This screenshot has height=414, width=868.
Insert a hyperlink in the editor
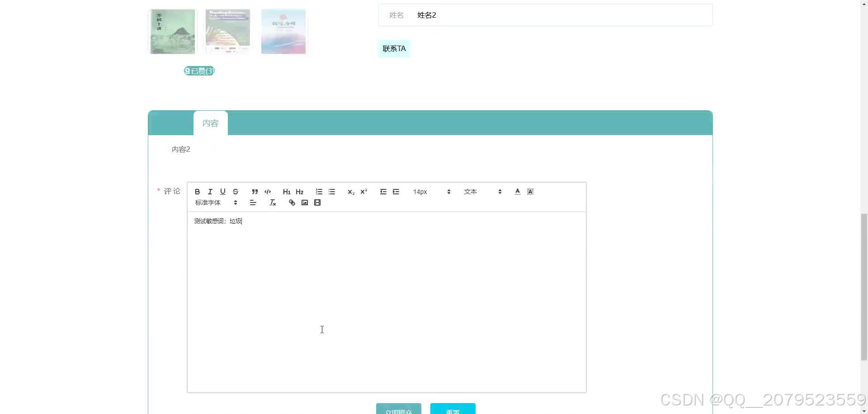[292, 202]
